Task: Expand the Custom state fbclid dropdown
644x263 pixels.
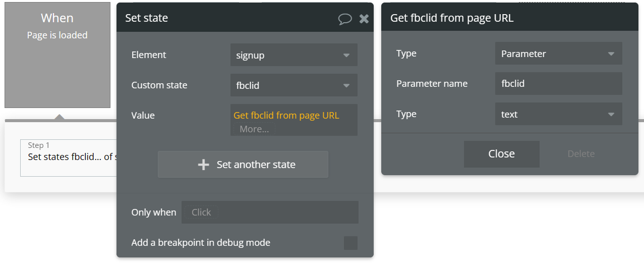Action: pos(294,85)
